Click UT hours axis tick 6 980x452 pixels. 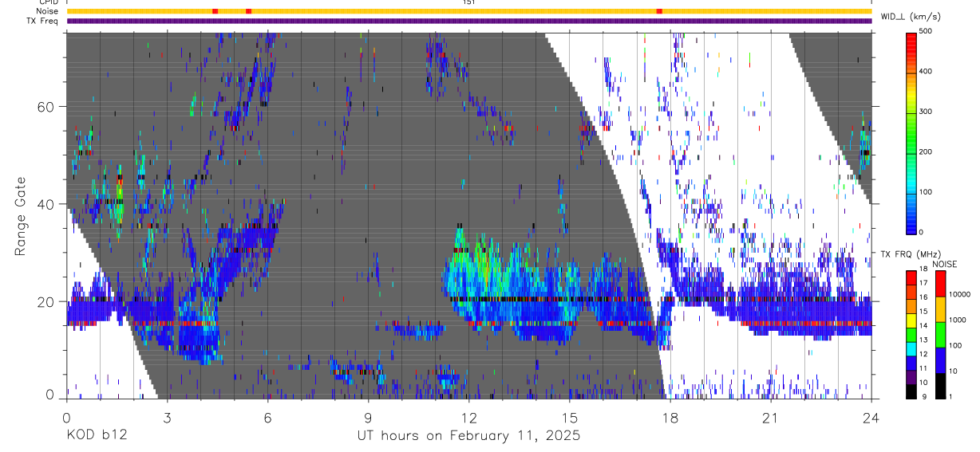pos(267,418)
